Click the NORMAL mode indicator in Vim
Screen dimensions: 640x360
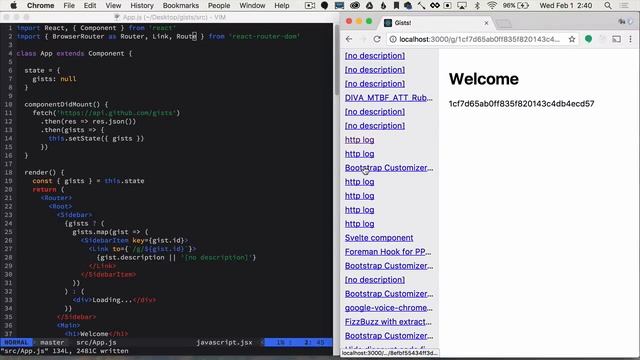16,342
